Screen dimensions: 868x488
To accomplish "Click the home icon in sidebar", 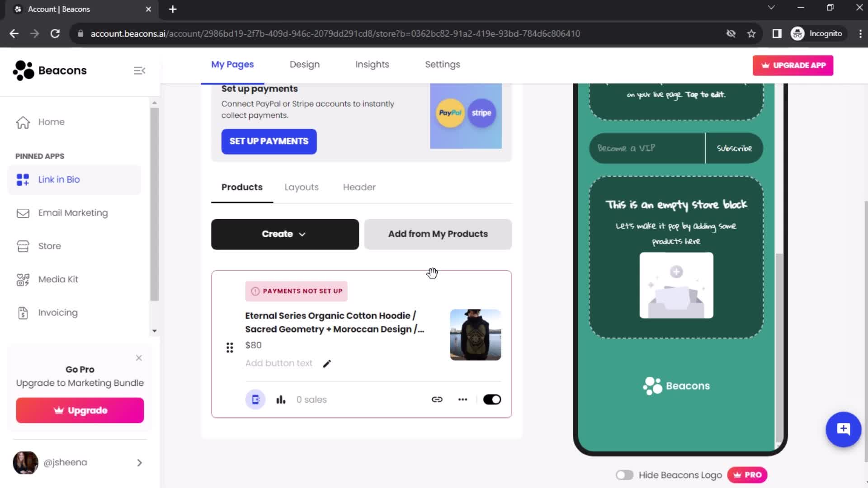I will coord(23,122).
